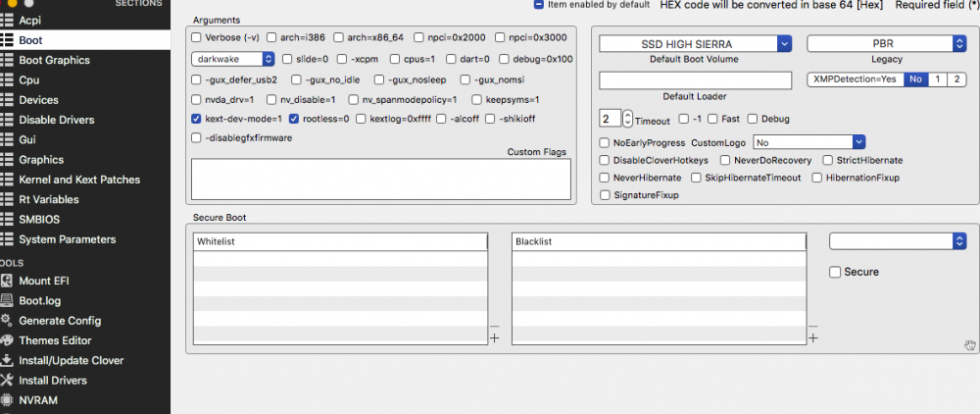
Task: Open the Boot section
Action: 85,40
